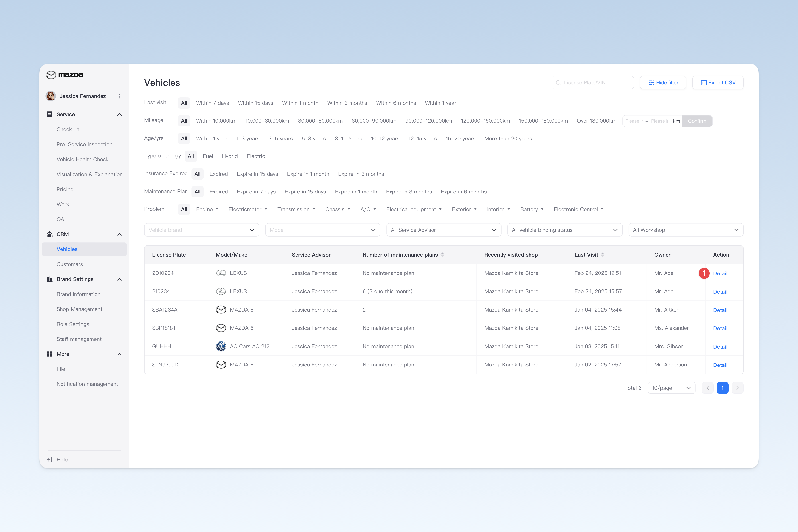Open the Vehicle brand dropdown

pos(202,230)
